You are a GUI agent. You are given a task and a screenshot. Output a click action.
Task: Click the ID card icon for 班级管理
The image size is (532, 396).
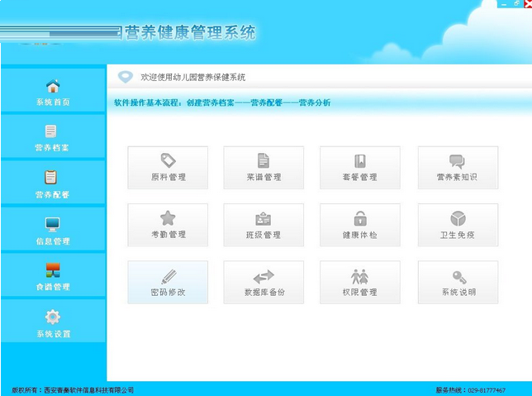point(264,219)
